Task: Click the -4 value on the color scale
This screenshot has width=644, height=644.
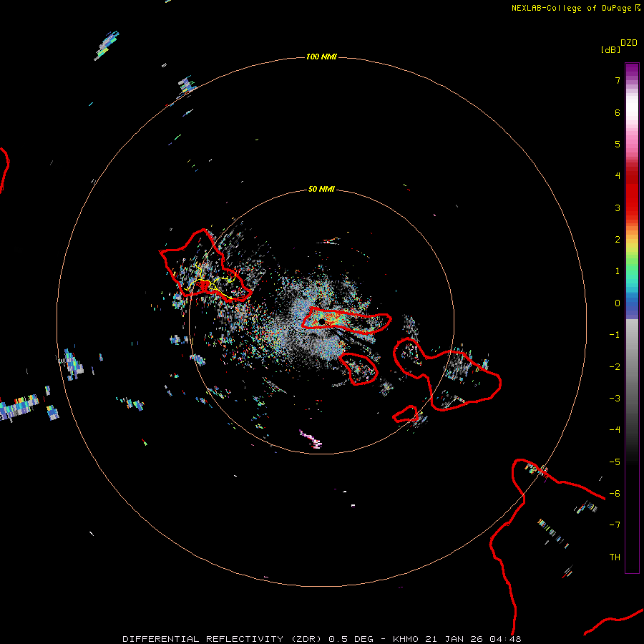Action: (615, 430)
